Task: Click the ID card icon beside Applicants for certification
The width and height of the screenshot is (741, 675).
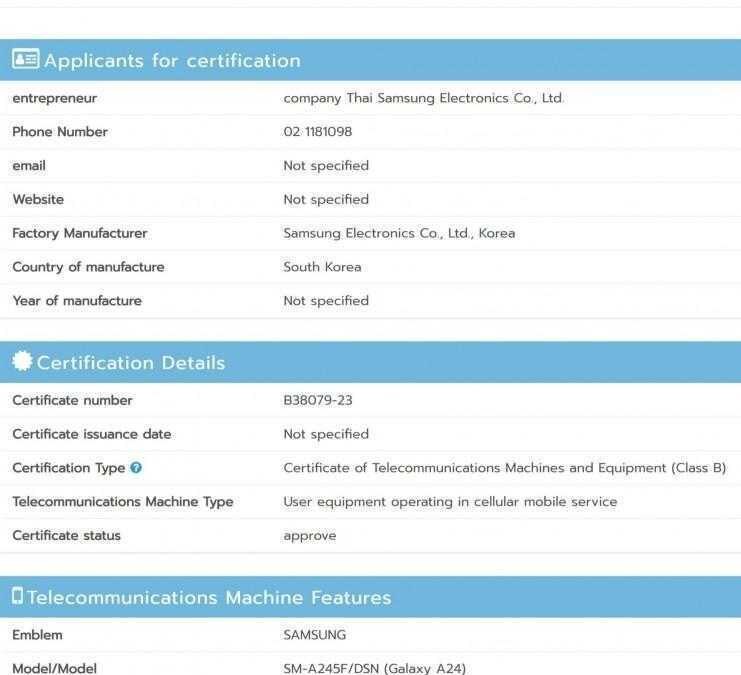Action: pos(25,60)
